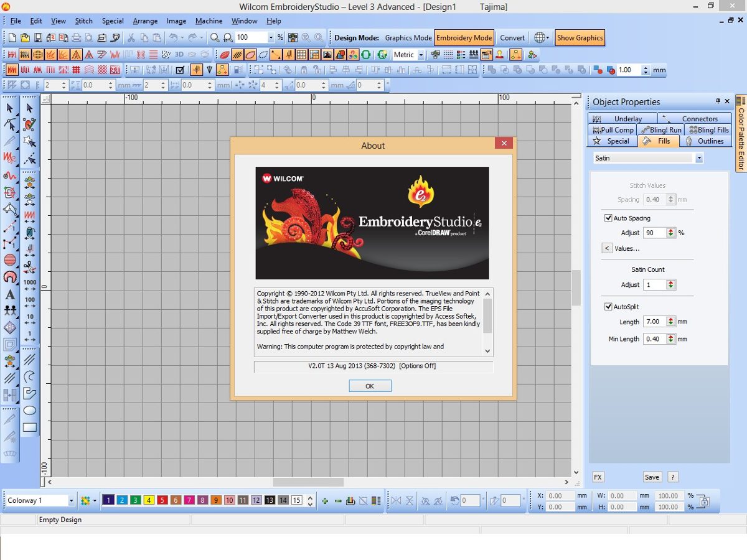Click the Zoom magnifier icon
The image size is (747, 560).
[215, 38]
